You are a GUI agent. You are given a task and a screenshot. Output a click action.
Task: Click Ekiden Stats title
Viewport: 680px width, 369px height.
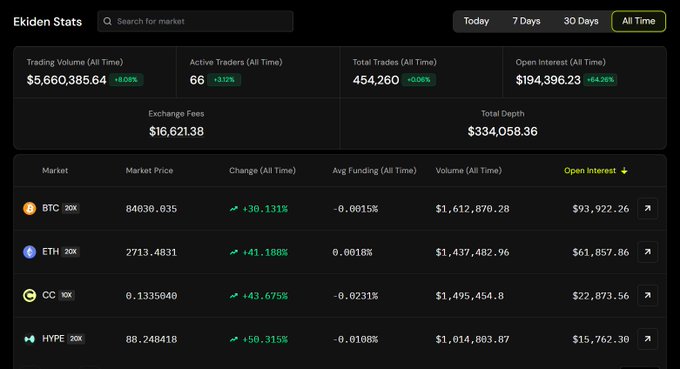[x=48, y=22]
